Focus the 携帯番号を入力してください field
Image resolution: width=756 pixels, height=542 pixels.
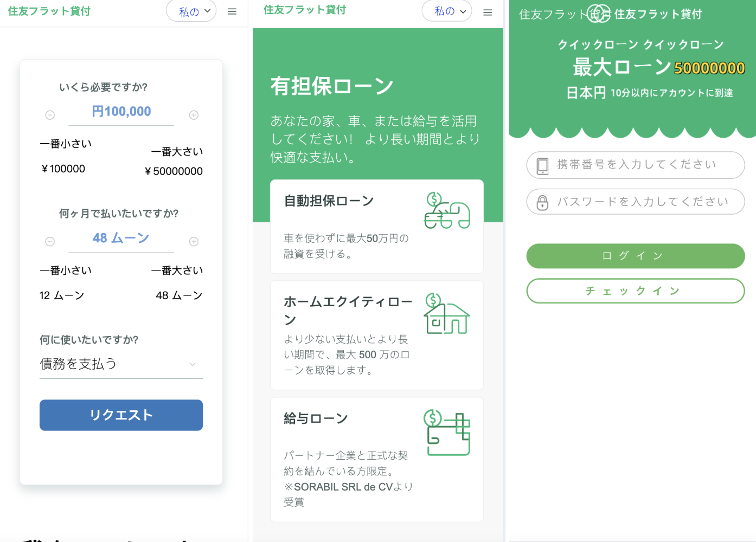[x=636, y=165]
